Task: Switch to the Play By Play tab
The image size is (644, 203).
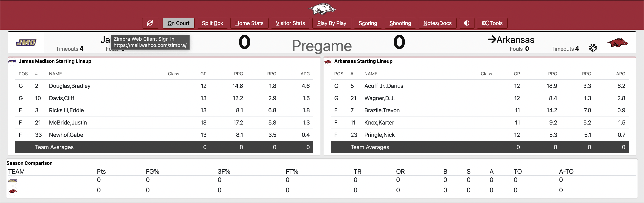Action: click(332, 23)
